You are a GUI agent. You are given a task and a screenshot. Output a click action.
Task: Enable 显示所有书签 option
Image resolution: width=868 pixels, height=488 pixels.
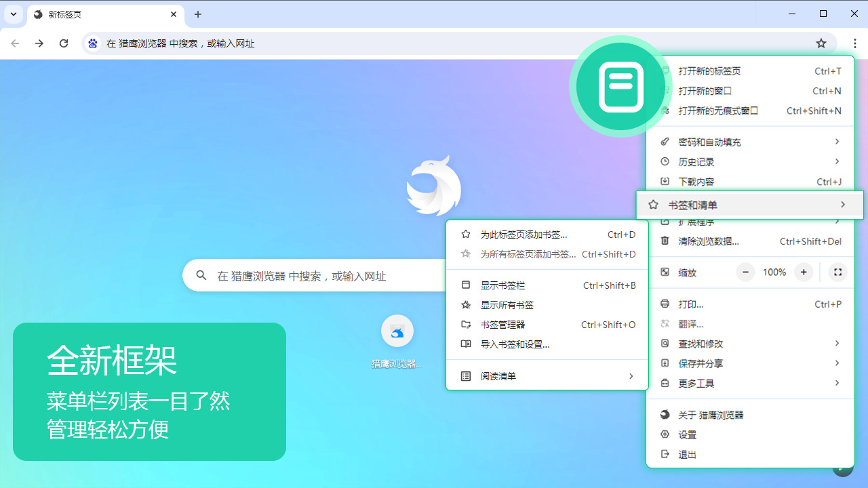point(502,304)
